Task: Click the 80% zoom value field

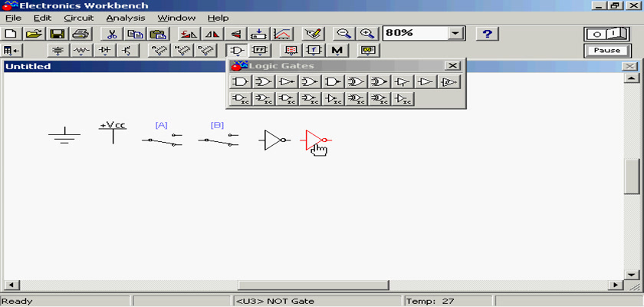Action: click(x=416, y=33)
